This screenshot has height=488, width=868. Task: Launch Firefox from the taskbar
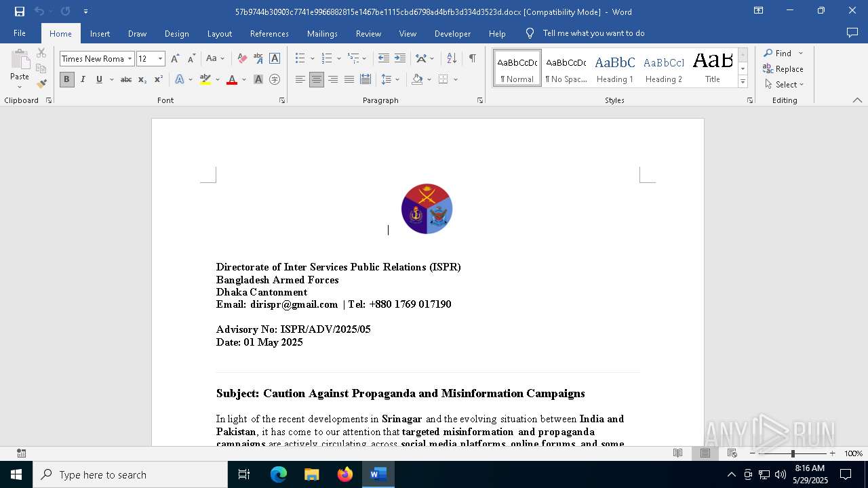tap(345, 474)
